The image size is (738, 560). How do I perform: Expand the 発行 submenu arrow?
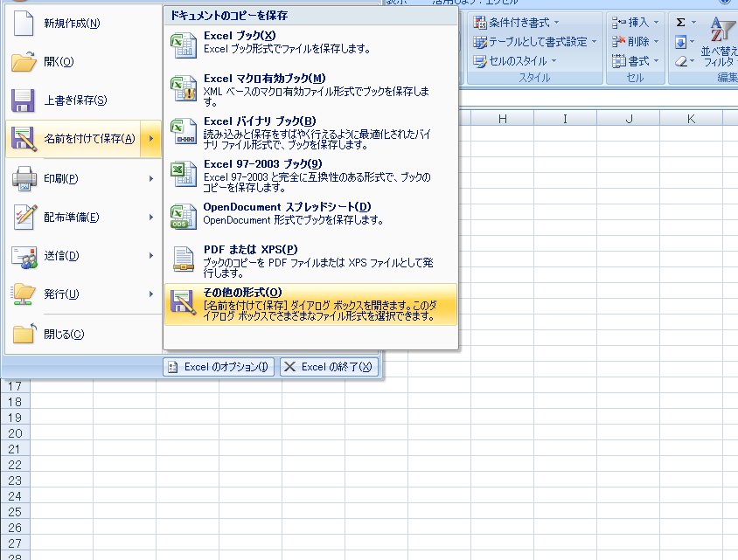151,294
